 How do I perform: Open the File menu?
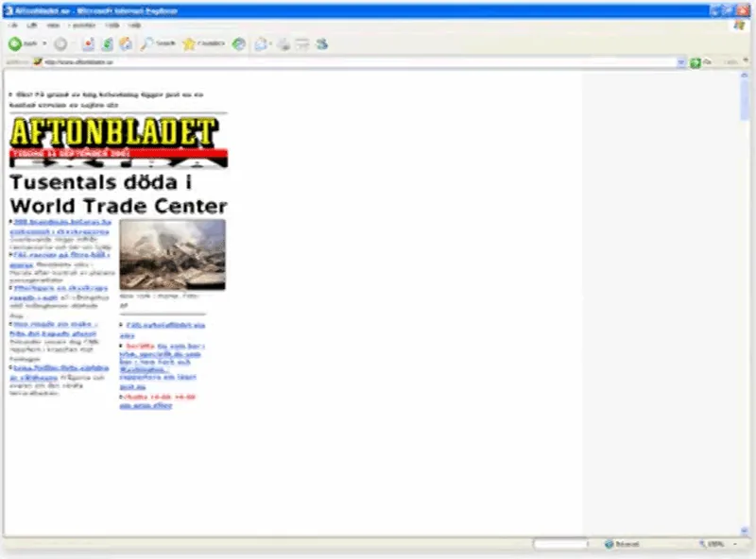(x=13, y=25)
